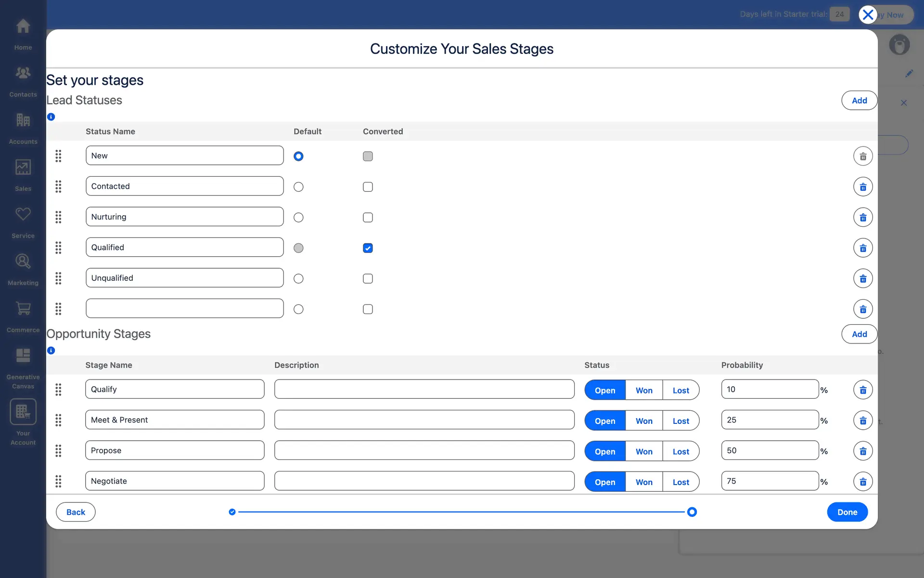Click drag handle beside Propose stage

[x=58, y=451]
